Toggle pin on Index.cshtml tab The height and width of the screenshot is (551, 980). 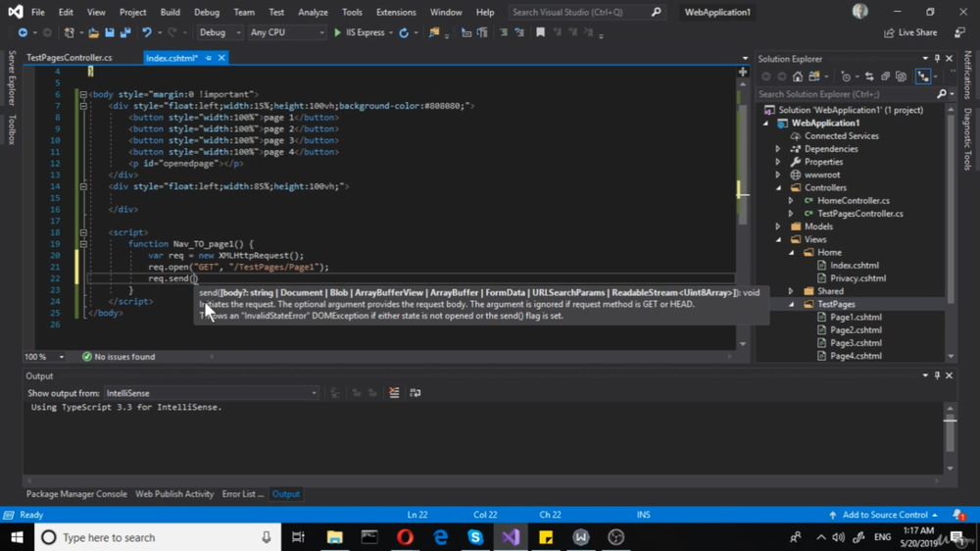(x=209, y=58)
